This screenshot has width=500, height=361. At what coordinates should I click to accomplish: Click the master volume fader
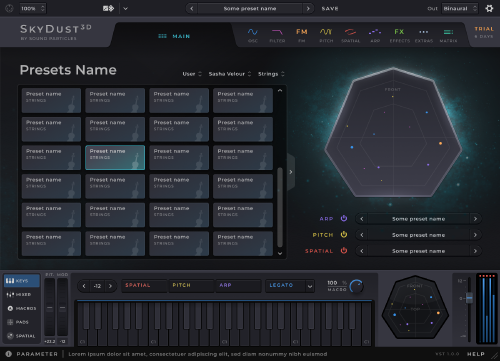[x=469, y=297]
